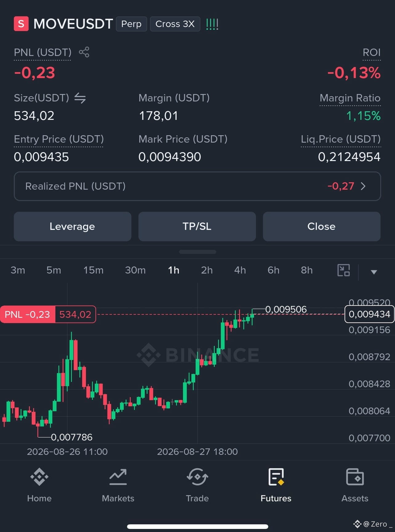The width and height of the screenshot is (395, 532).
Task: Toggle size unit swap arrows beside Size(USDT)
Action: 80,98
